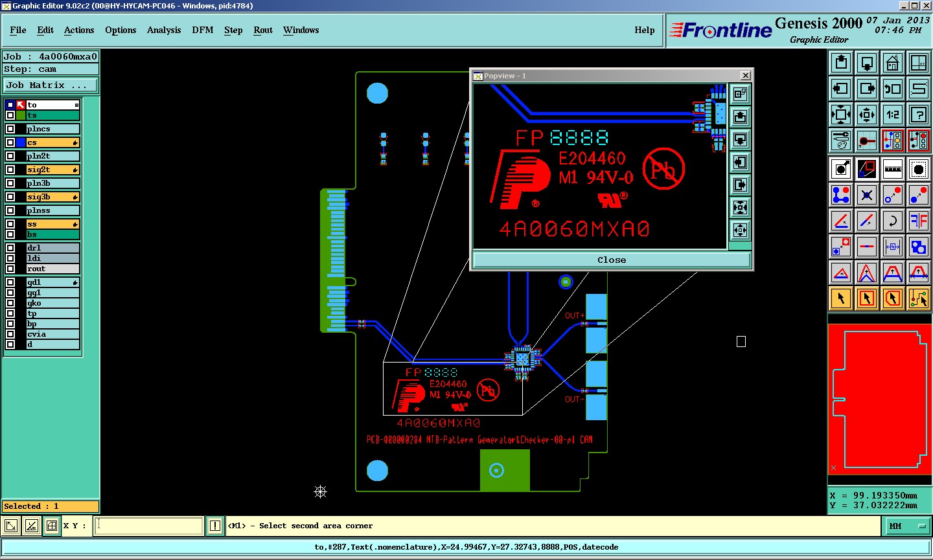Click the Popview pan left icon
This screenshot has width=933, height=560.
point(740,162)
